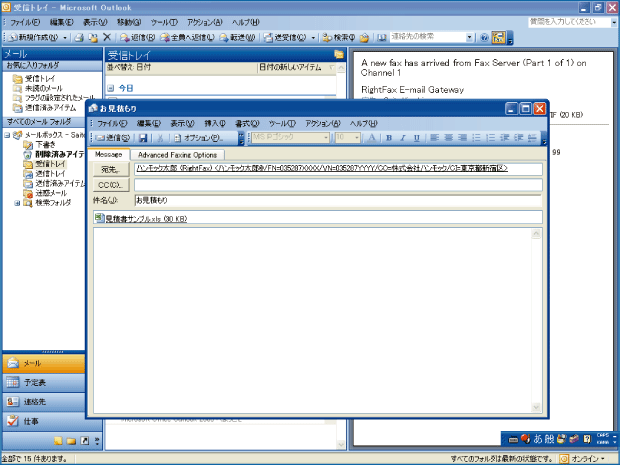The width and height of the screenshot is (620, 465).
Task: Open 連絡先 (Contacts) in navigation pane
Action: tap(43, 402)
